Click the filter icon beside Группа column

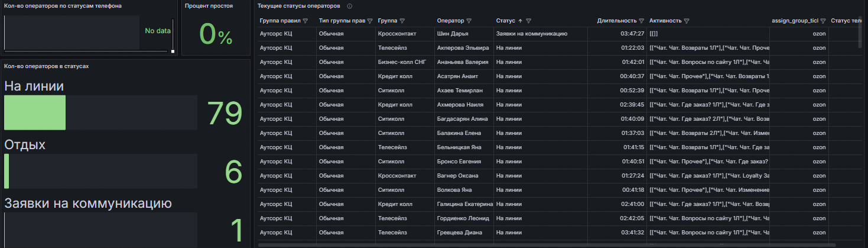tap(404, 21)
